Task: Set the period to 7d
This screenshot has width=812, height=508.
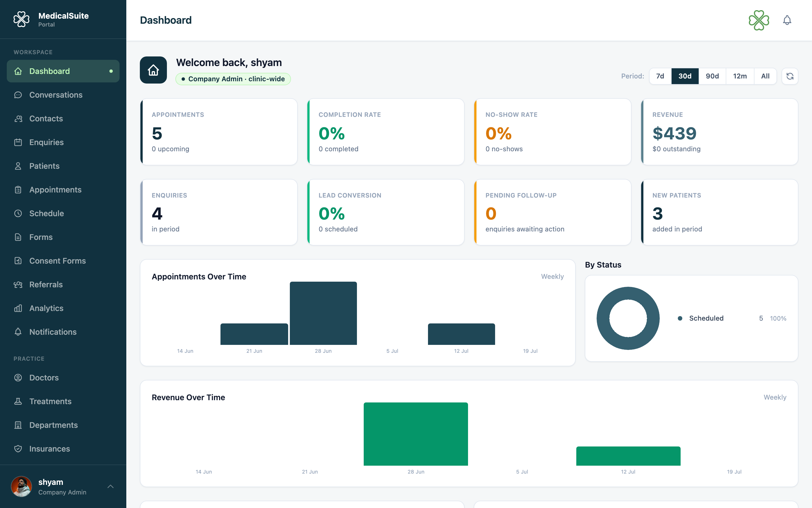Action: click(x=660, y=76)
